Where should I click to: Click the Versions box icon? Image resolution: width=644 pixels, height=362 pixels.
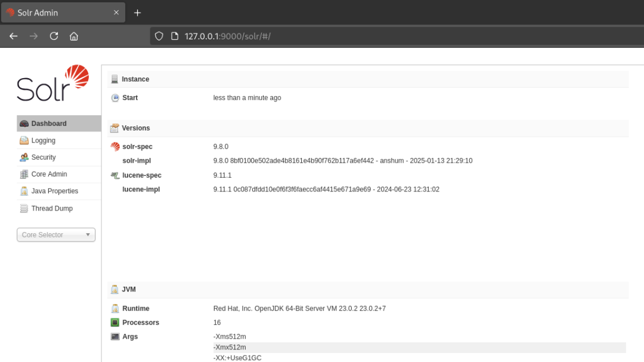[114, 128]
